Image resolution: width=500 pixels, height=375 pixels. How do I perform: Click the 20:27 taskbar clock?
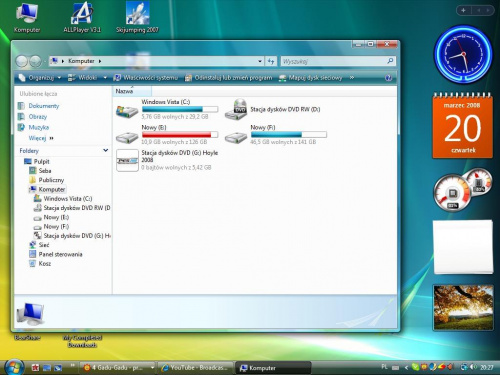[486, 367]
